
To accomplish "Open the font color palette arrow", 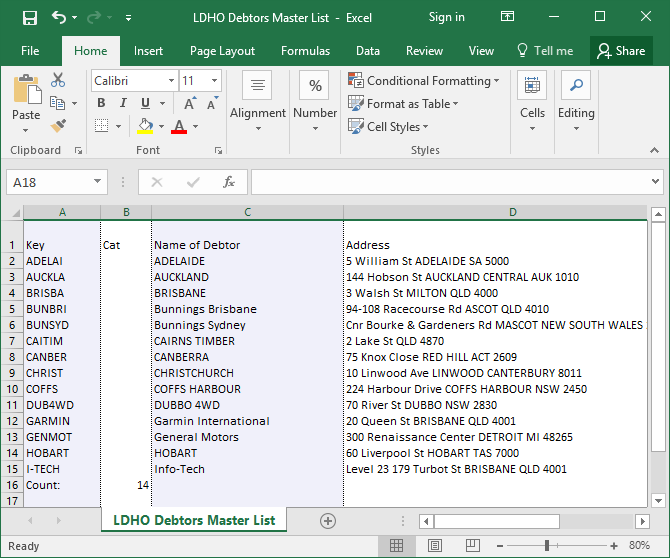I will pyautogui.click(x=195, y=126).
